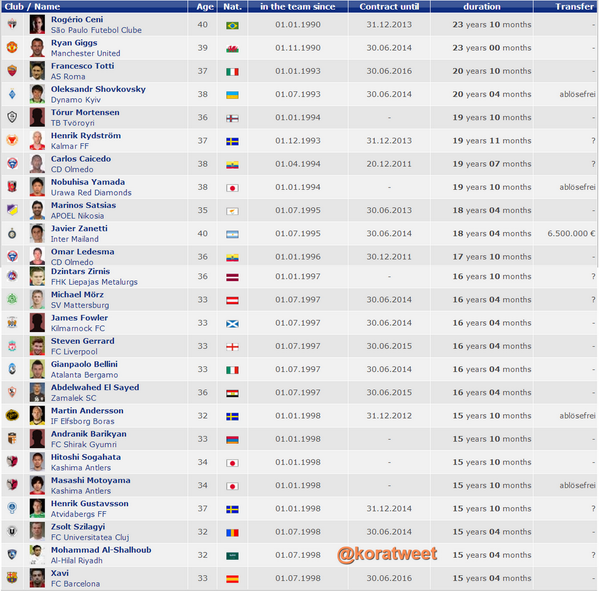Click the 'in the team since' header

pyautogui.click(x=298, y=6)
